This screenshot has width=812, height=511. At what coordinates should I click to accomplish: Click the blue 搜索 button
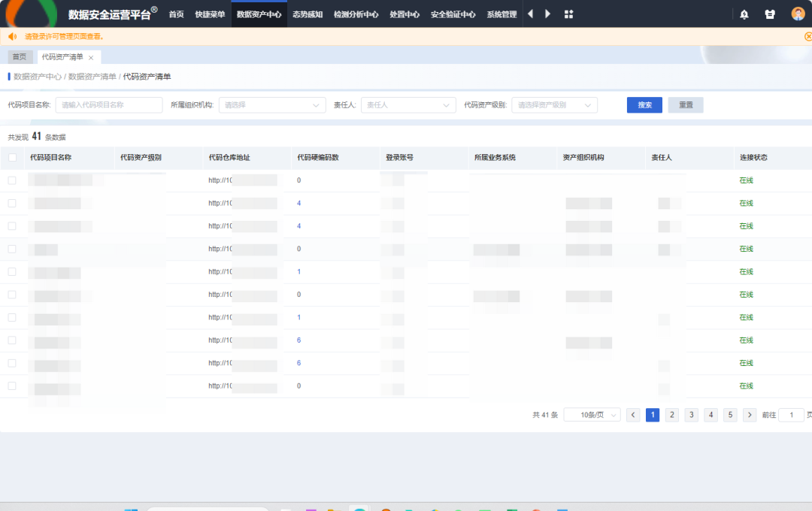click(644, 105)
